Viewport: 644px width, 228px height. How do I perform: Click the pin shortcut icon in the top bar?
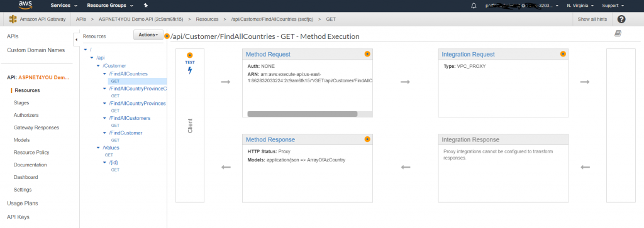pyautogui.click(x=146, y=6)
